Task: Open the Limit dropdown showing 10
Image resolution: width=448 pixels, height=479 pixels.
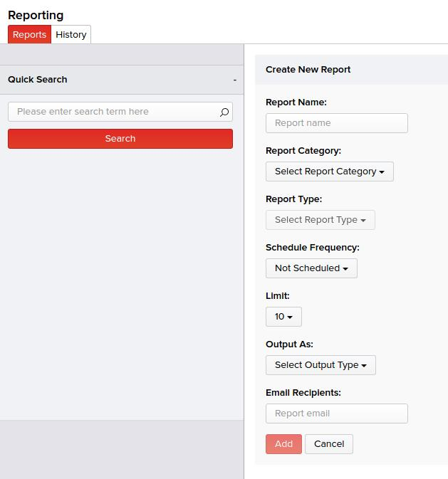Action: [283, 317]
